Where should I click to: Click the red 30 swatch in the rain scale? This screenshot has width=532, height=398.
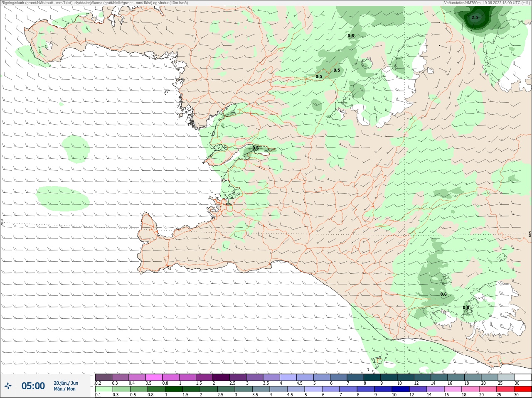tap(522, 389)
